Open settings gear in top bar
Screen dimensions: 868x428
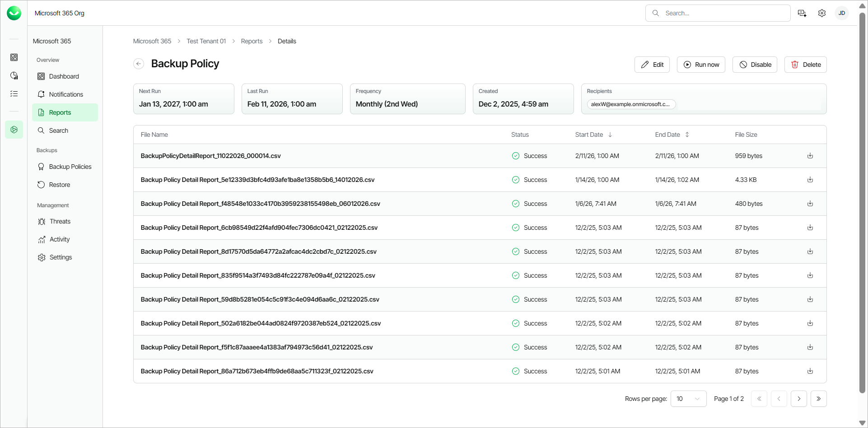point(822,13)
